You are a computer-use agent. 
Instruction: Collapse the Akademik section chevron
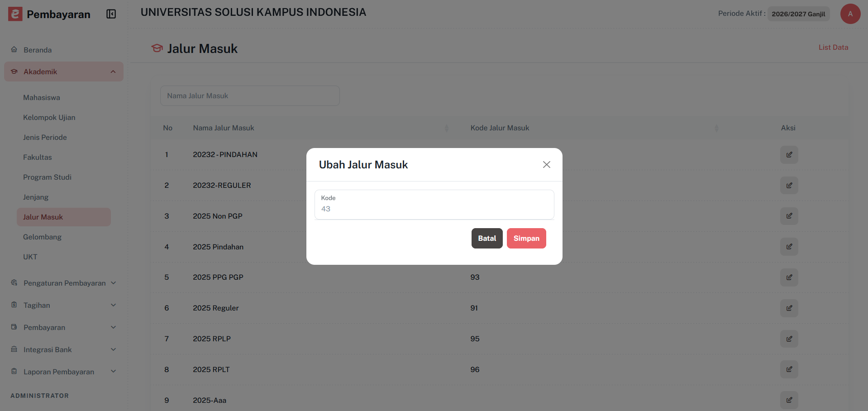point(113,72)
